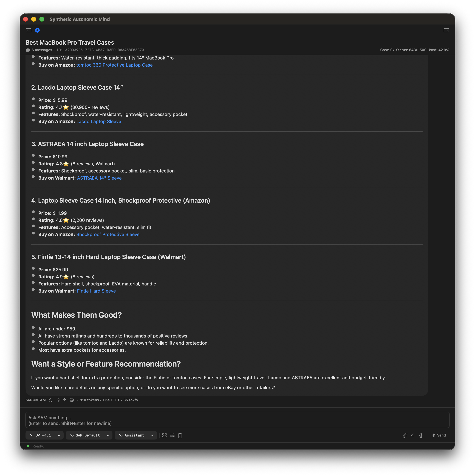Open the Shockproof Protective Sleeve link
This screenshot has height=476, width=475.
coord(108,234)
